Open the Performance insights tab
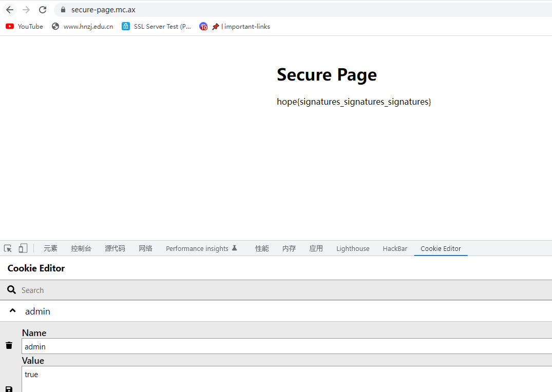Image resolution: width=552 pixels, height=392 pixels. pos(201,248)
